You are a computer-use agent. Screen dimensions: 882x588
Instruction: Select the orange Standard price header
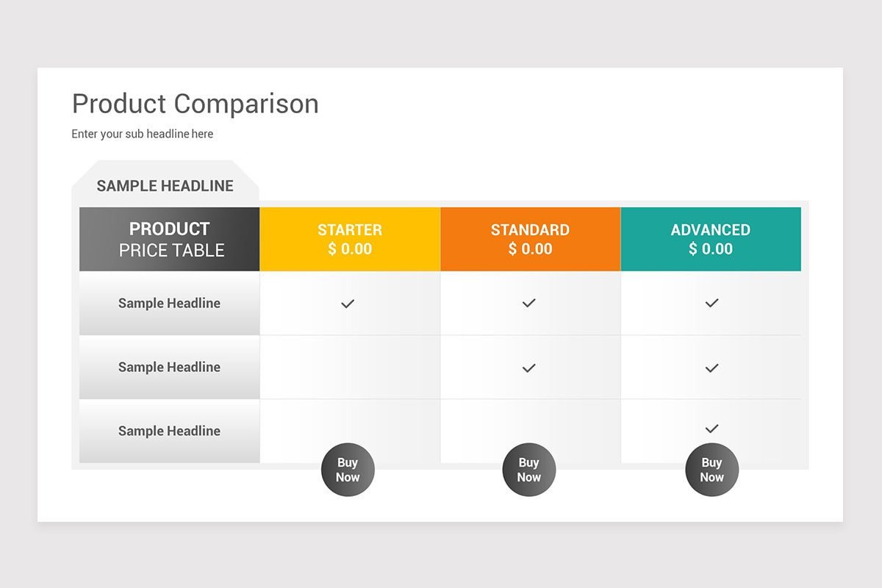pyautogui.click(x=530, y=239)
